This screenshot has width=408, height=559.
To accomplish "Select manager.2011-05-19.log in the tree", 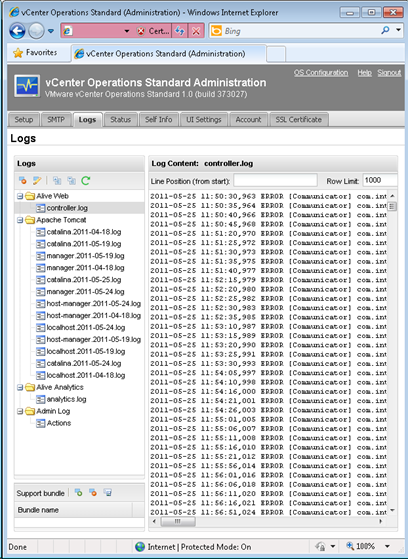I will pos(85,256).
